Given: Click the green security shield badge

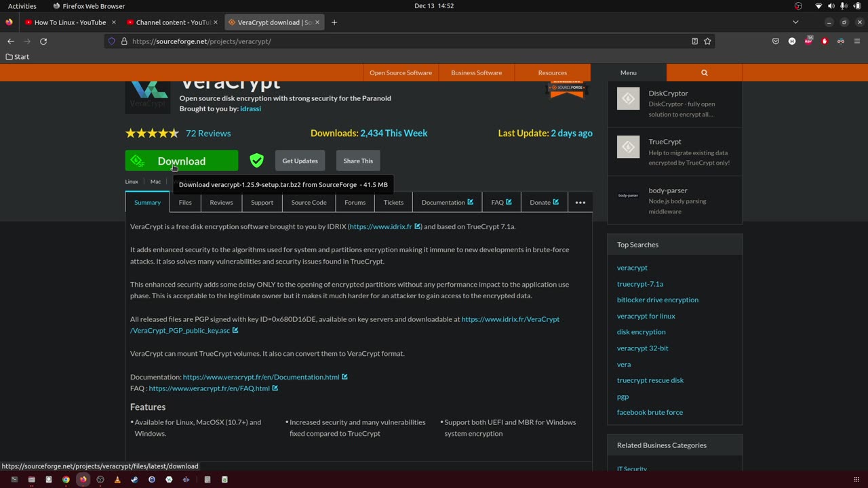Looking at the screenshot, I should (x=256, y=161).
